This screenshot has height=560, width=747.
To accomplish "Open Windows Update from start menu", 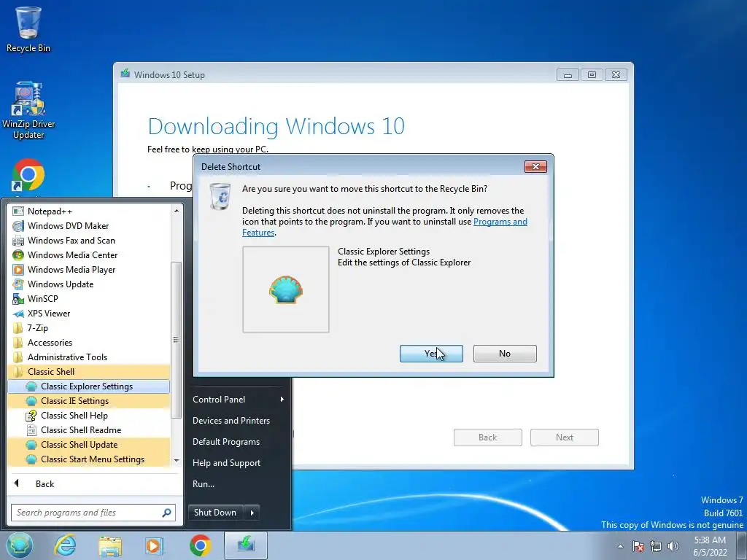I will pyautogui.click(x=89, y=284).
